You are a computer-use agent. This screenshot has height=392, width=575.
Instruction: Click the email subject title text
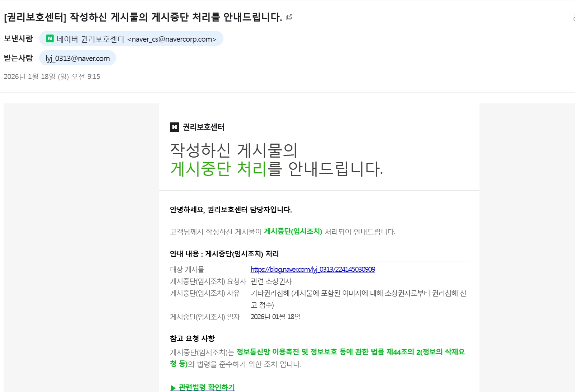[143, 17]
